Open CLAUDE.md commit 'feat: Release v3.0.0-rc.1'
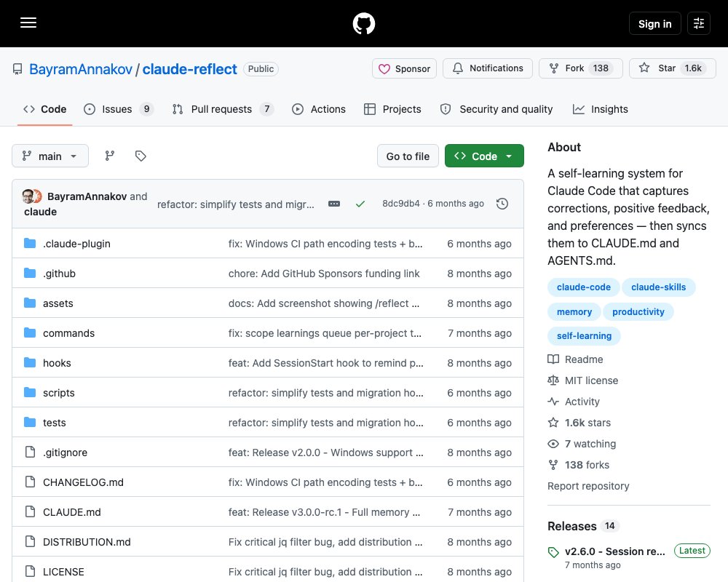Screen dimensions: 728x582 tap(324, 512)
